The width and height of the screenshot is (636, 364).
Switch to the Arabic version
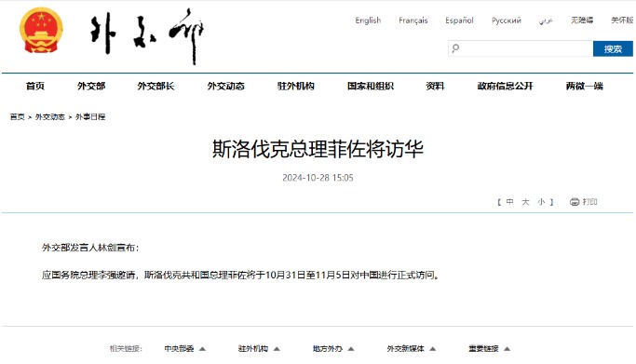pos(546,20)
